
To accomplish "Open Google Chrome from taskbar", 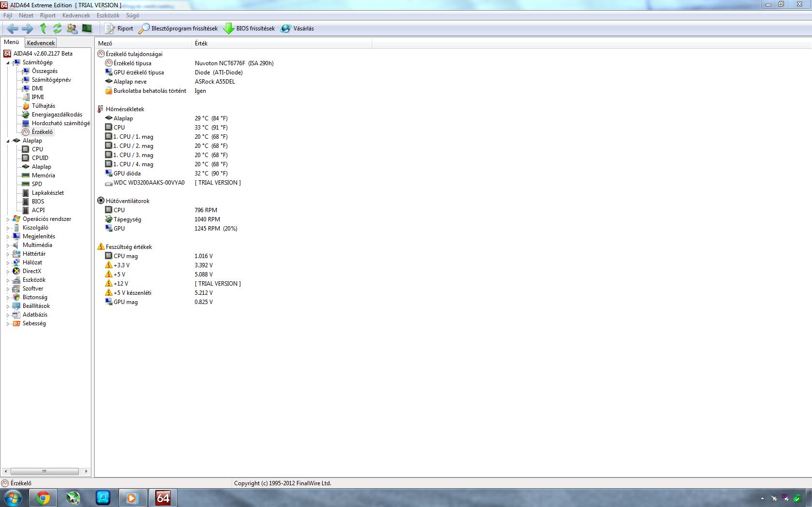I will point(43,498).
